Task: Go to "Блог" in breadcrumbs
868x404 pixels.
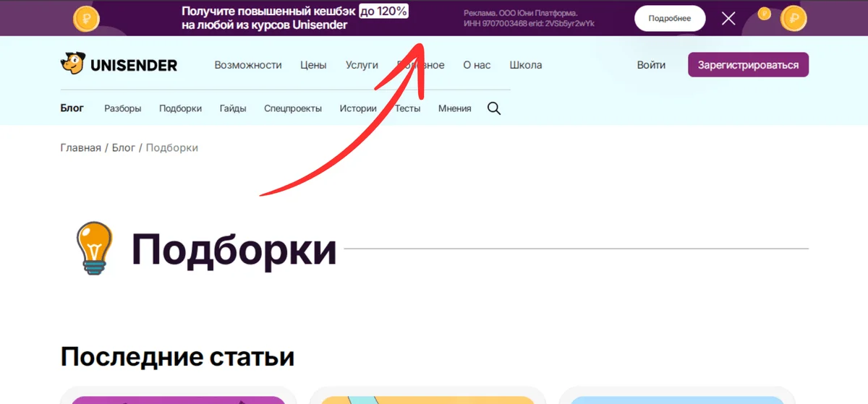Action: [124, 147]
